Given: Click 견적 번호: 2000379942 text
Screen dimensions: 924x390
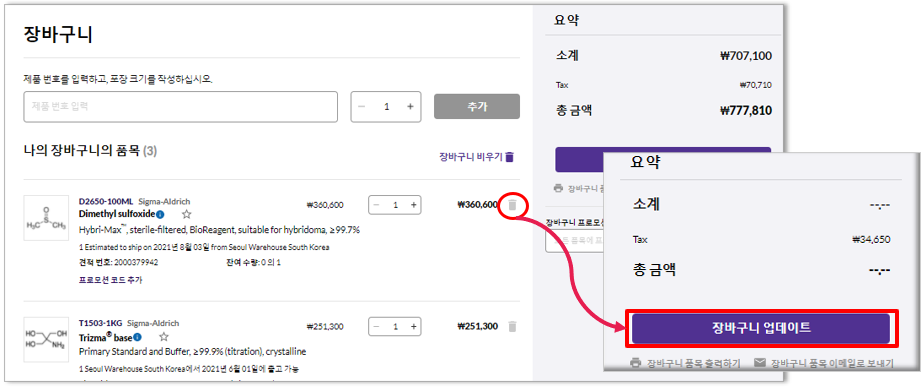Looking at the screenshot, I should click(x=118, y=262).
